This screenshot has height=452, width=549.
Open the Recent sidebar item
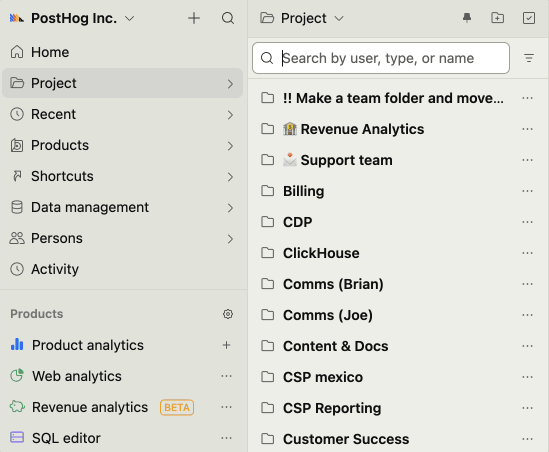pos(122,114)
